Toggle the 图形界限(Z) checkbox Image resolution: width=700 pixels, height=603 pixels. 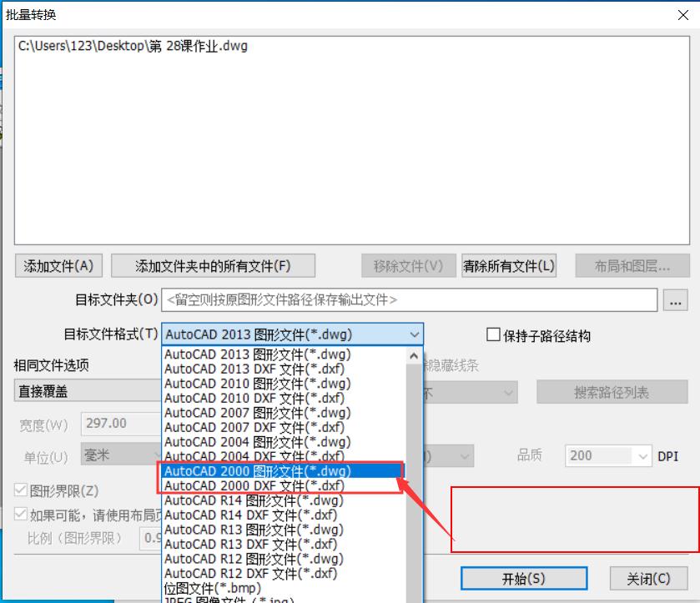point(21,491)
